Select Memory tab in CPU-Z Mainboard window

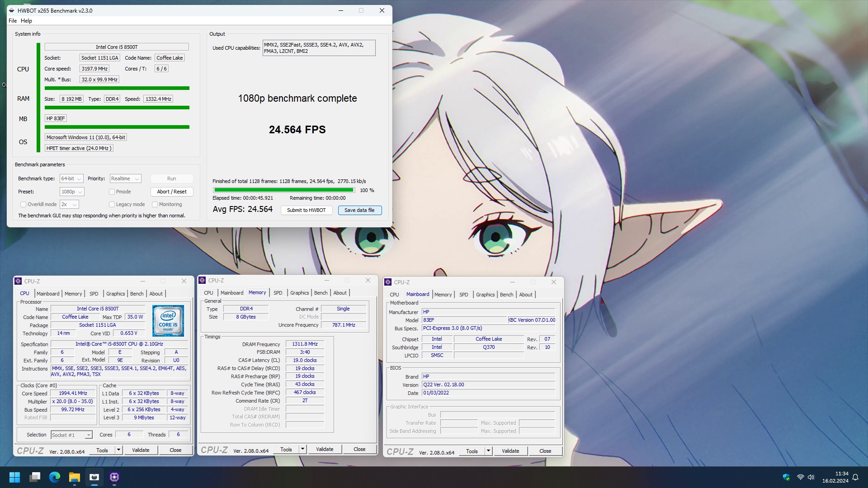443,295
